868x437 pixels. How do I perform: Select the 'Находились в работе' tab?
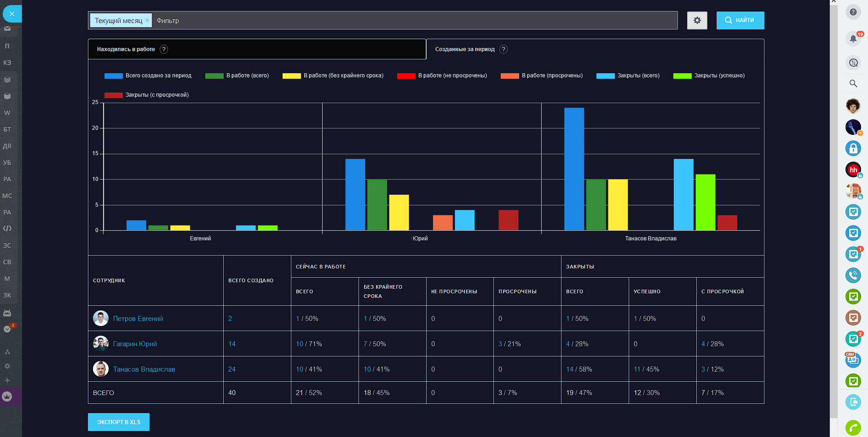coord(126,49)
